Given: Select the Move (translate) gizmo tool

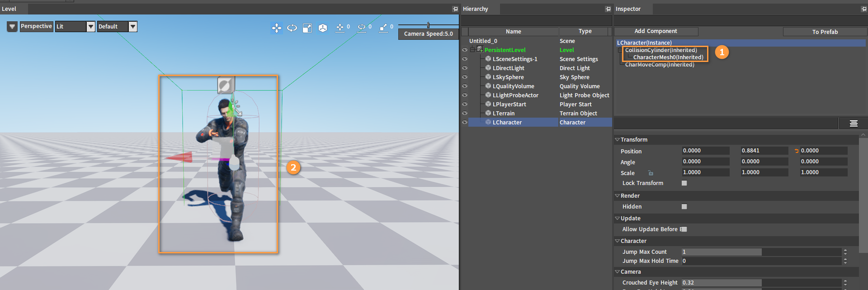Looking at the screenshot, I should pos(276,28).
